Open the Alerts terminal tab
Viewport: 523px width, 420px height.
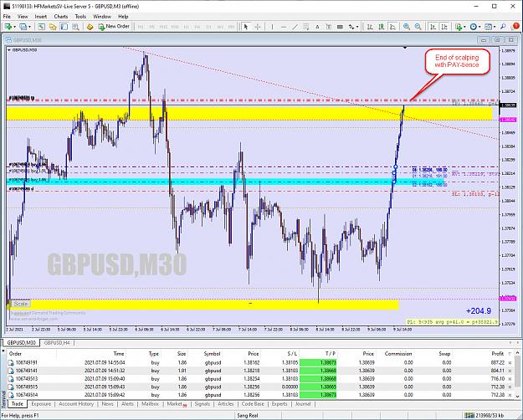tap(127, 404)
